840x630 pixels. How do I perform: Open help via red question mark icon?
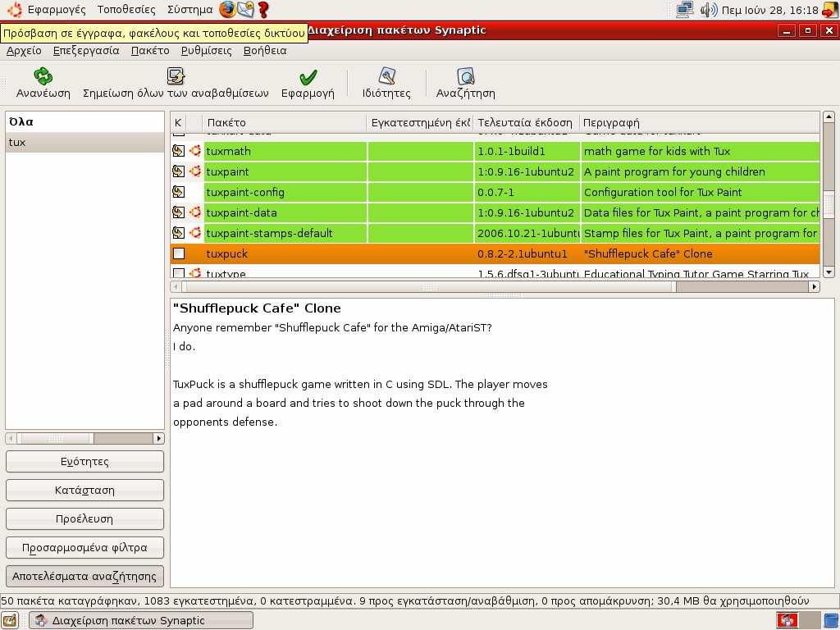click(x=263, y=9)
